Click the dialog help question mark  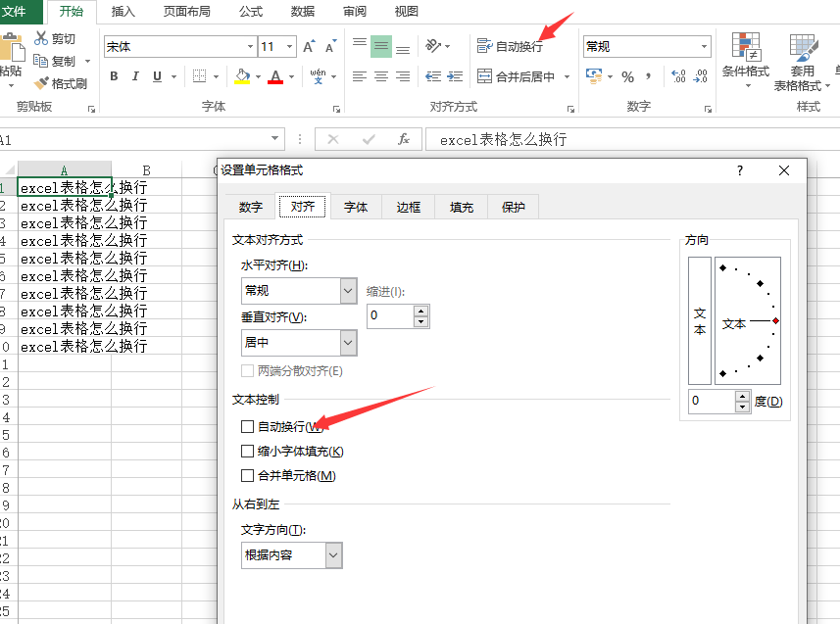tap(740, 170)
